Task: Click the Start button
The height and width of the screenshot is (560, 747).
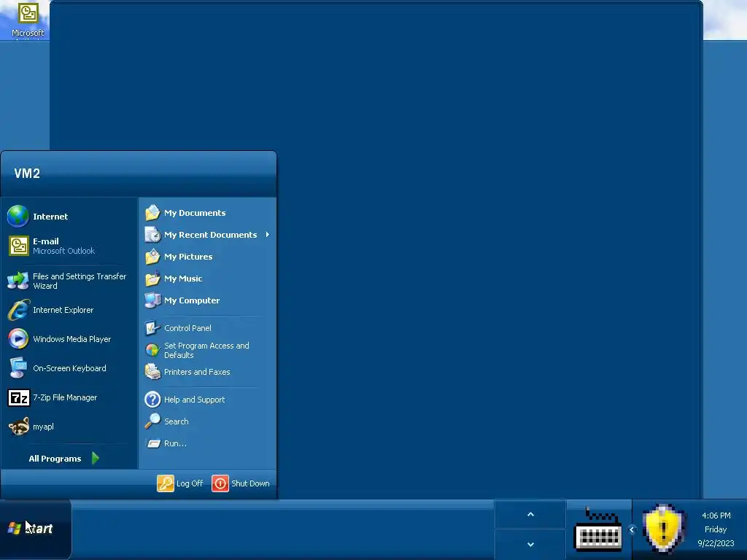Action: (x=36, y=529)
